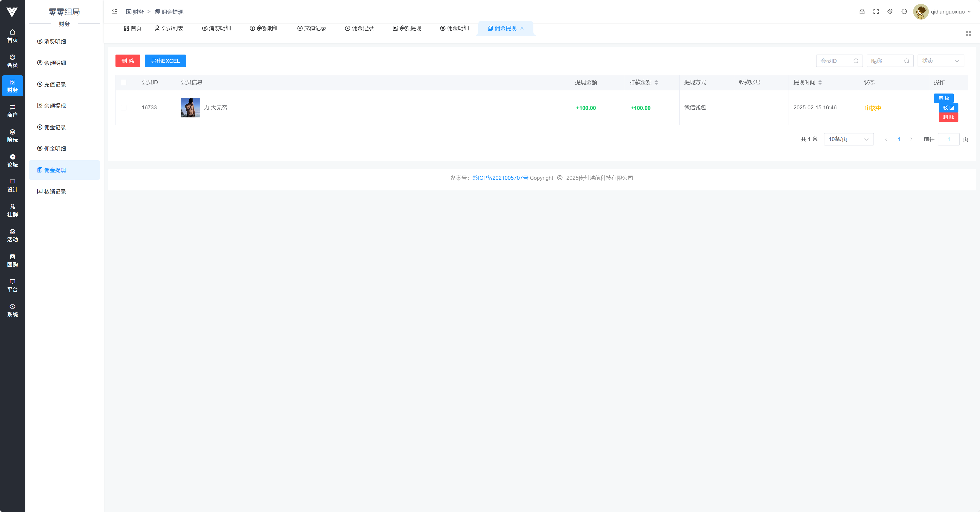This screenshot has height=512, width=980.
Task: Click the lock screen icon
Action: 862,12
